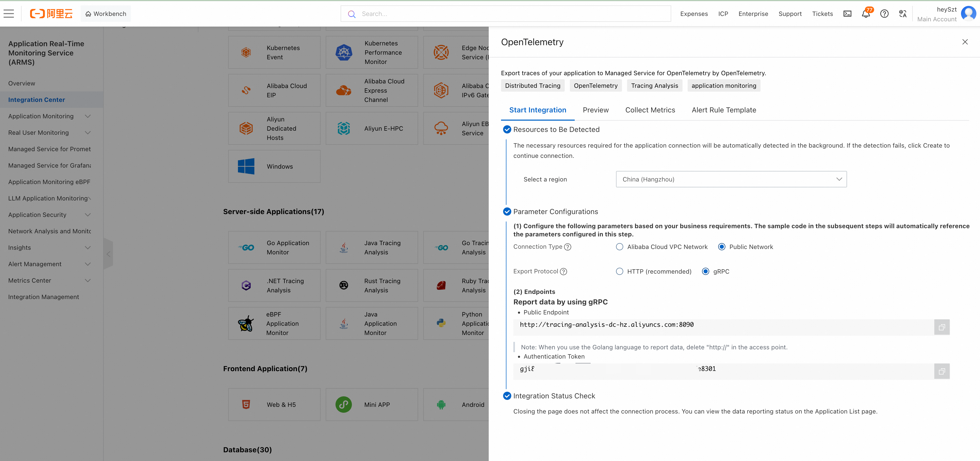
Task: Select the gRPC export protocol option
Action: 706,271
